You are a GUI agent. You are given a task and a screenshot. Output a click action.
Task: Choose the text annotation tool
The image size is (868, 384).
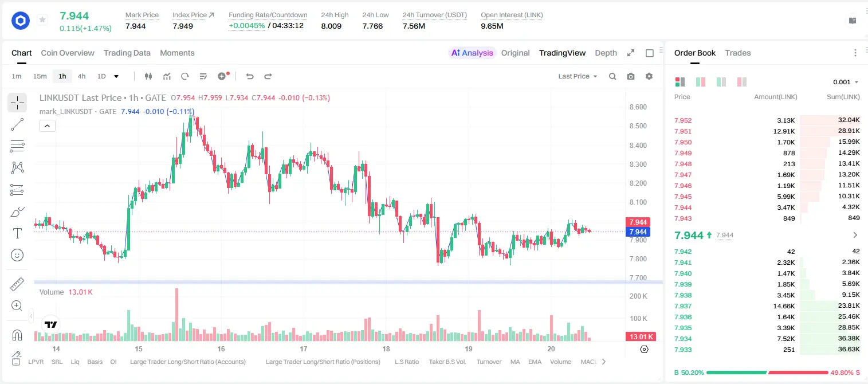click(17, 233)
